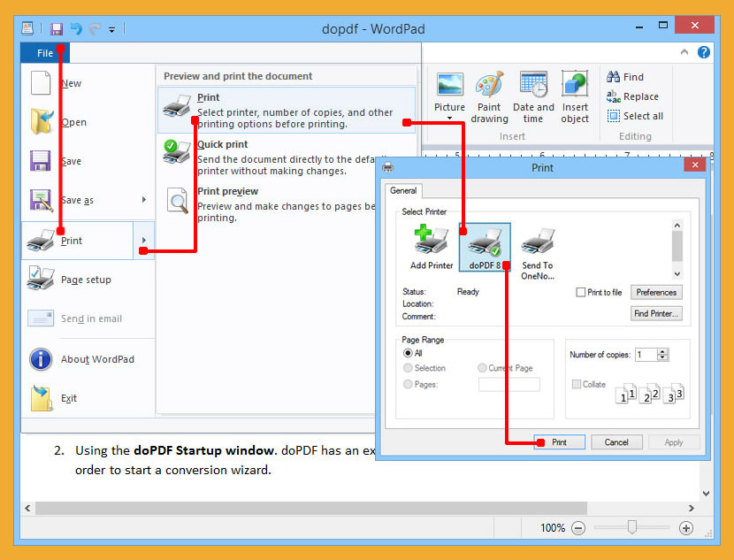Switch to General tab in Print dialog
The width and height of the screenshot is (734, 560).
pos(403,190)
